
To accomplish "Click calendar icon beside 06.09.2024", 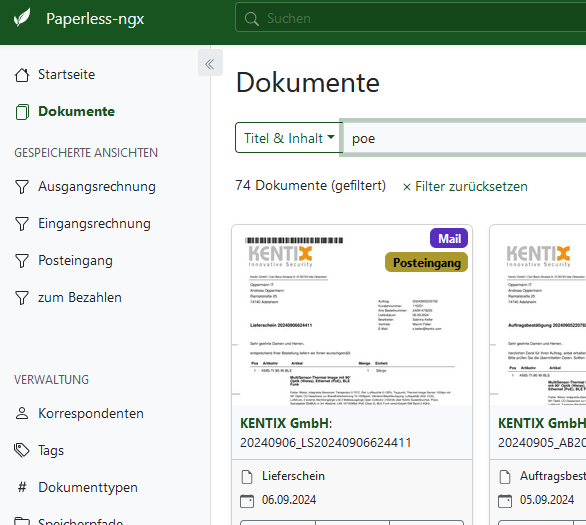I will (x=247, y=501).
